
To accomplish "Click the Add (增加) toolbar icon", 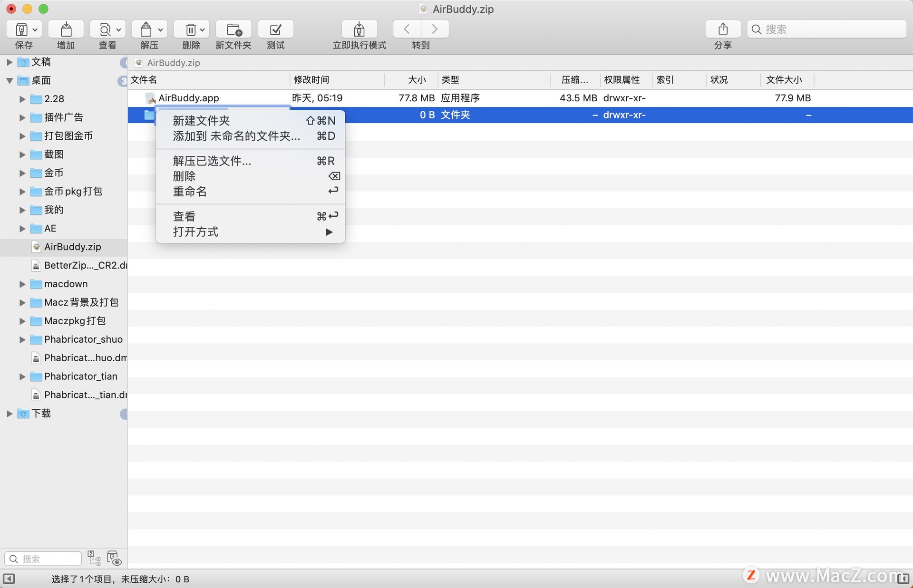I will tap(66, 29).
